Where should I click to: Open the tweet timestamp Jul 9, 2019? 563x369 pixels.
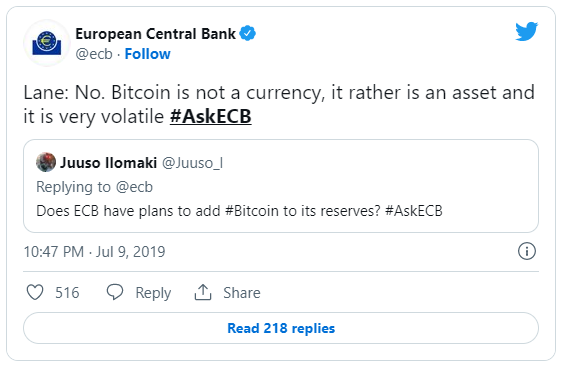94,252
